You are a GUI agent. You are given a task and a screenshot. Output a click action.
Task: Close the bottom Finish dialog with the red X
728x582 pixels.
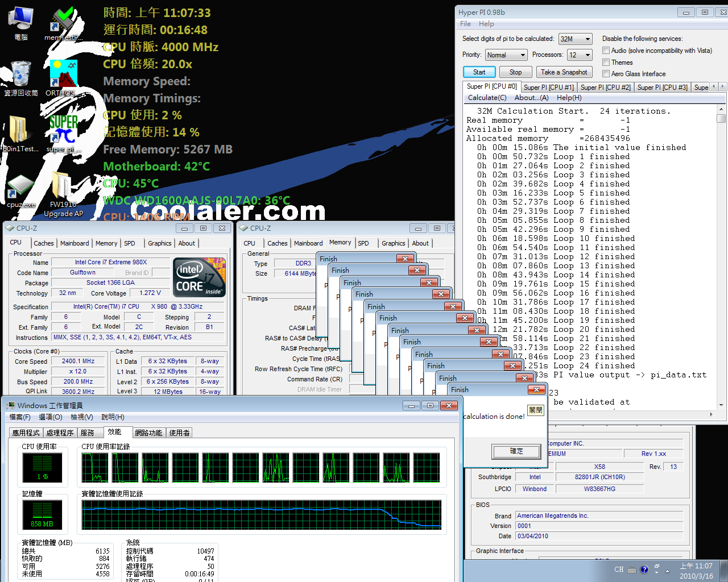(x=536, y=389)
